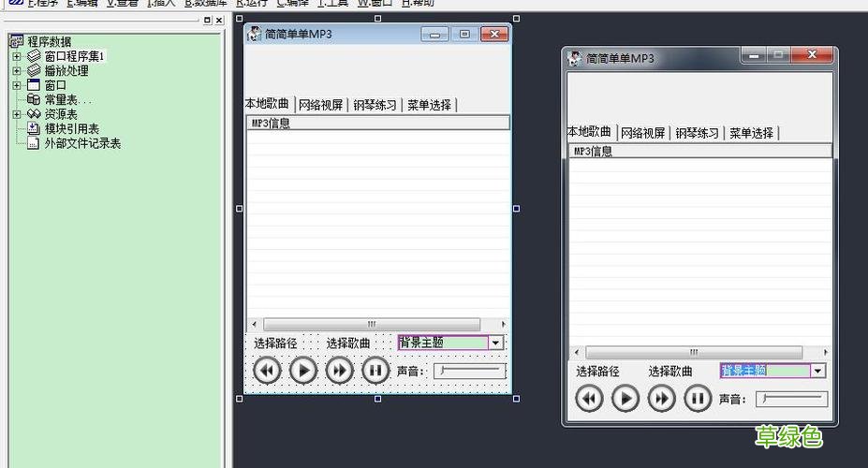The image size is (868, 468).
Task: Click the 声音 volume slider in the right running window
Action: pyautogui.click(x=791, y=400)
